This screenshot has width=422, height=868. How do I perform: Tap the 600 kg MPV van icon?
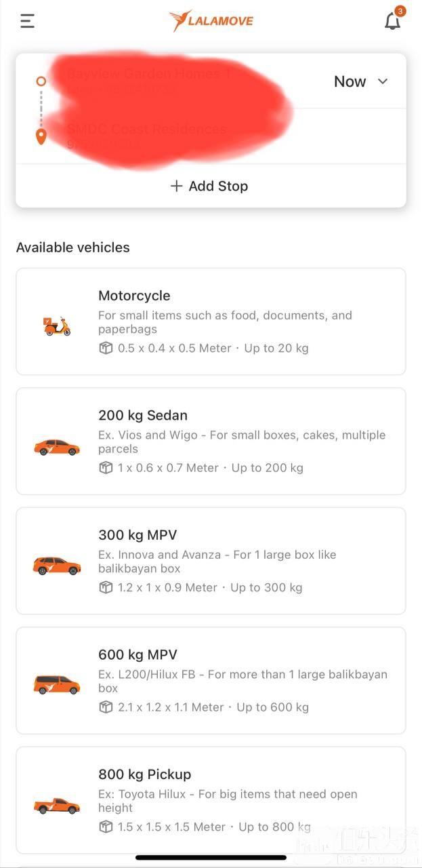tap(57, 685)
